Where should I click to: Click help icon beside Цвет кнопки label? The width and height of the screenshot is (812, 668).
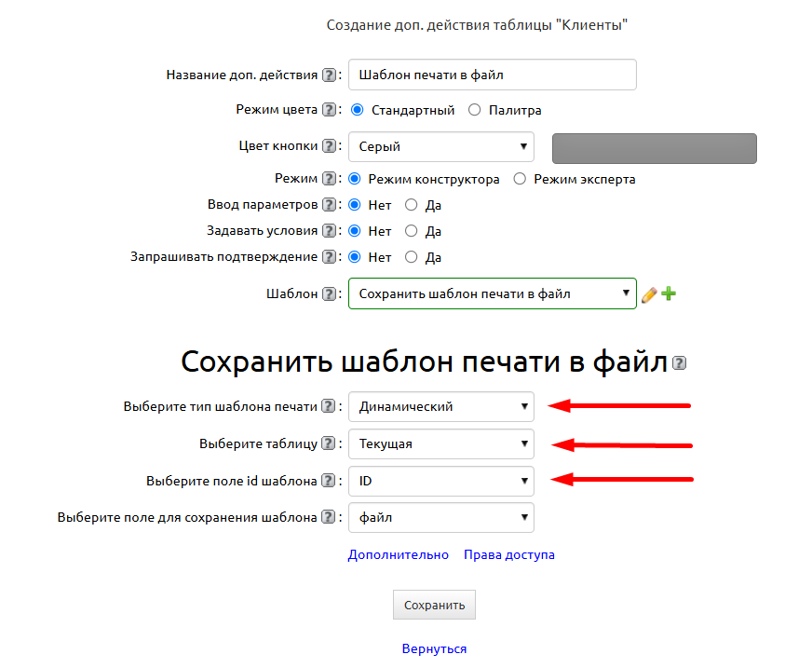point(329,146)
